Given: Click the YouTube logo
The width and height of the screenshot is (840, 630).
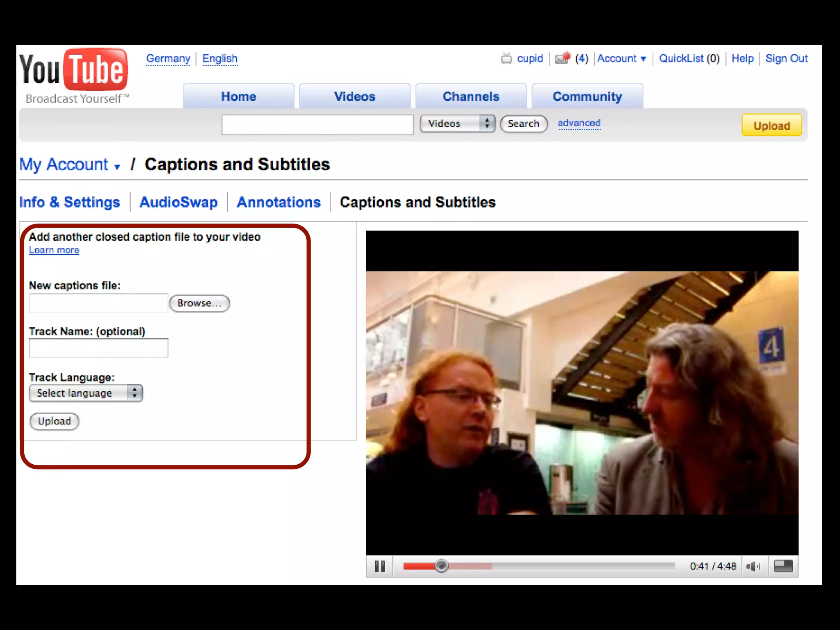Looking at the screenshot, I should pos(74,71).
